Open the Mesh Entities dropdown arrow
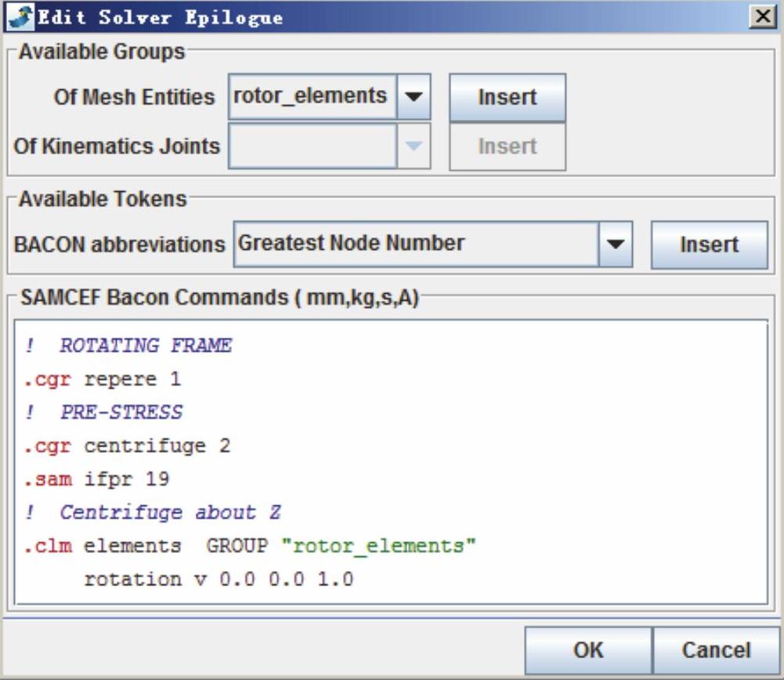The width and height of the screenshot is (784, 680). (414, 97)
